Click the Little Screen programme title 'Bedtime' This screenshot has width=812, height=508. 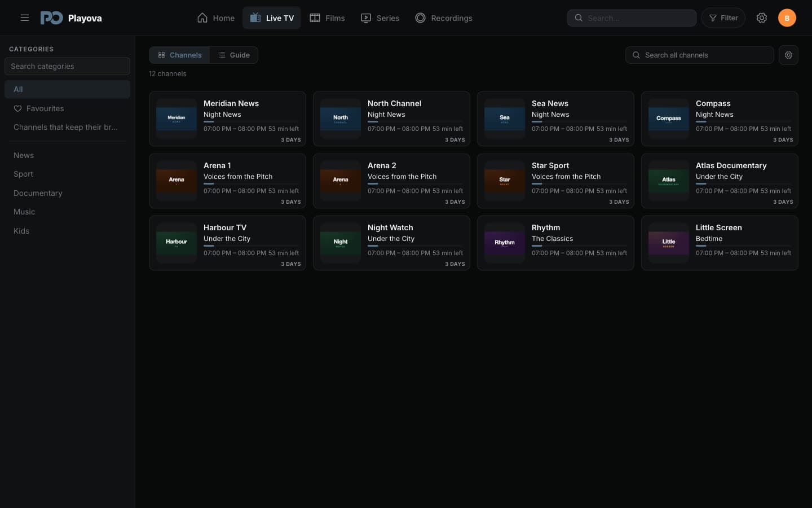pyautogui.click(x=709, y=239)
